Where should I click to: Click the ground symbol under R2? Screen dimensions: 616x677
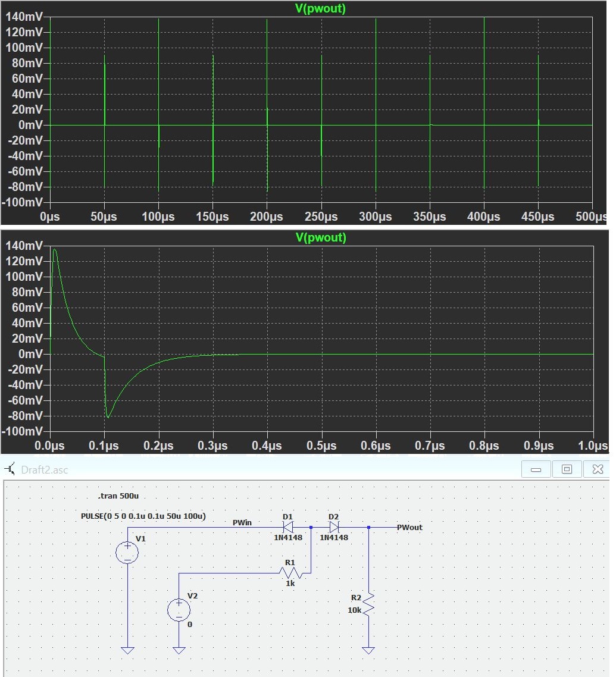pos(368,650)
